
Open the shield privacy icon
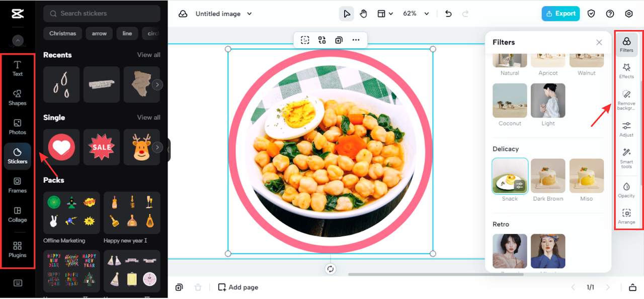click(592, 14)
